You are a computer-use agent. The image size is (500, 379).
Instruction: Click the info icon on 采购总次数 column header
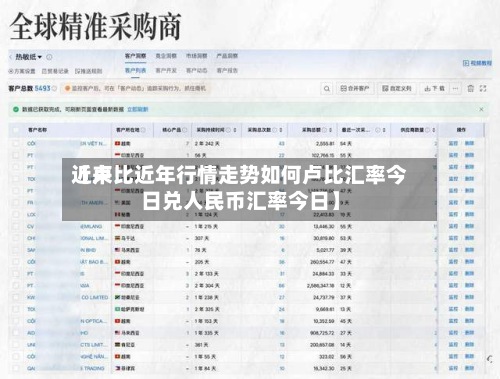[x=274, y=130]
